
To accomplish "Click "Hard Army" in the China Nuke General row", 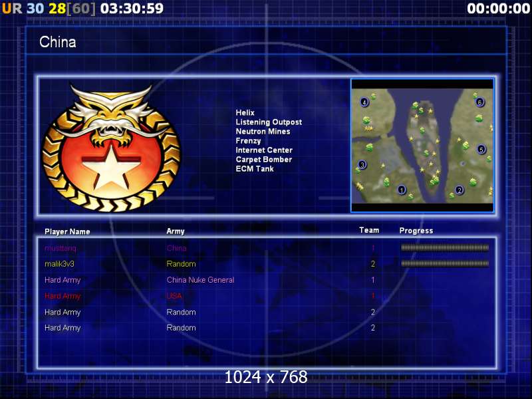I will 63,280.
